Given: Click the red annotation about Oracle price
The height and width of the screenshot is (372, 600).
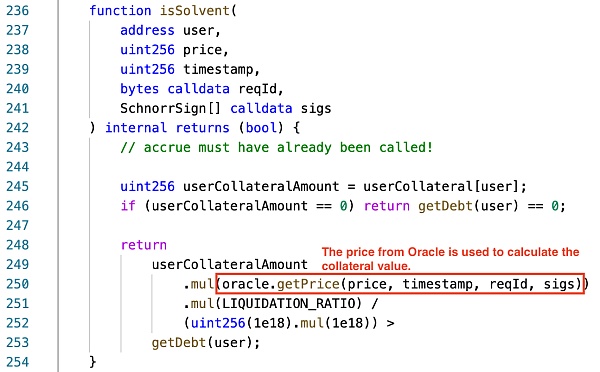Looking at the screenshot, I should click(x=450, y=259).
